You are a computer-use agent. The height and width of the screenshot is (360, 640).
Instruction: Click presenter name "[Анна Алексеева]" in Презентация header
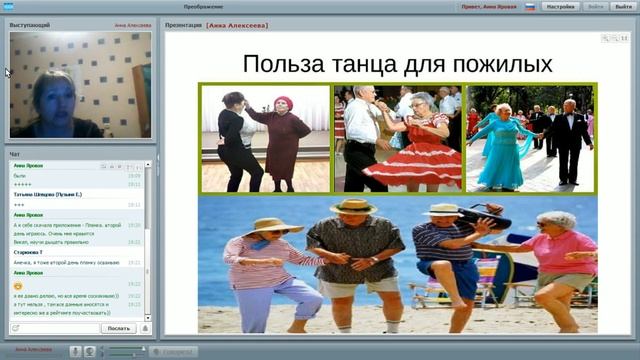237,25
